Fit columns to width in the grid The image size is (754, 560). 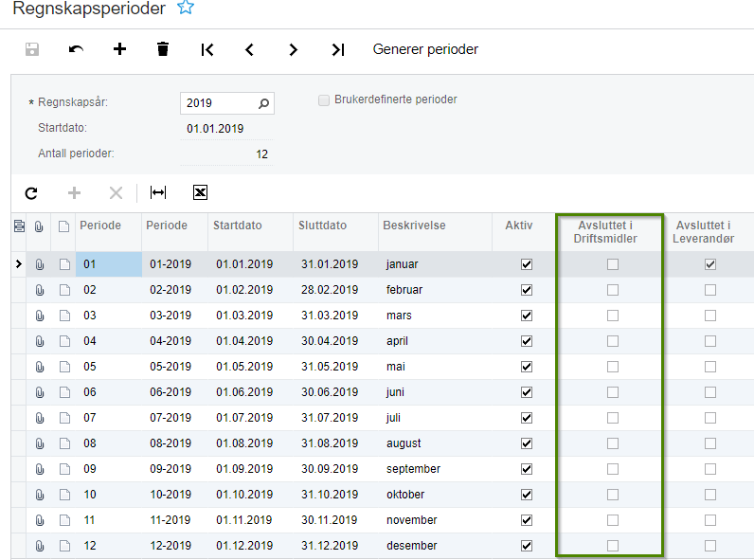coord(158,193)
